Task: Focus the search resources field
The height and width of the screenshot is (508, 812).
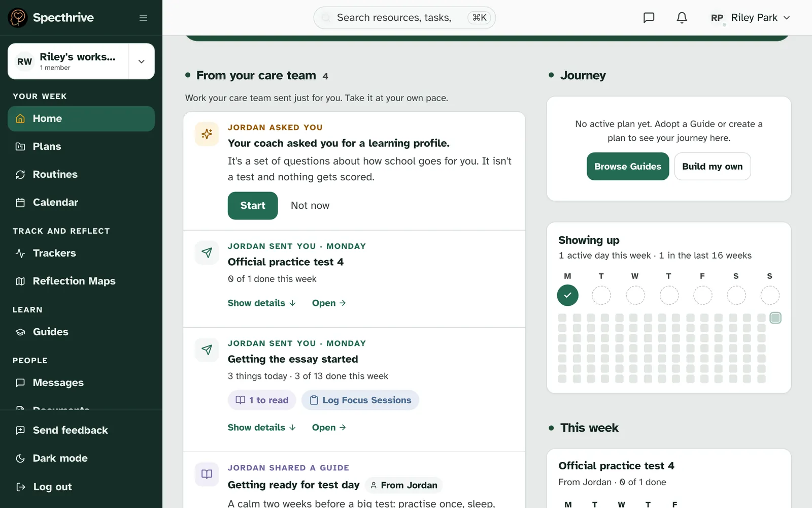Action: (x=404, y=18)
